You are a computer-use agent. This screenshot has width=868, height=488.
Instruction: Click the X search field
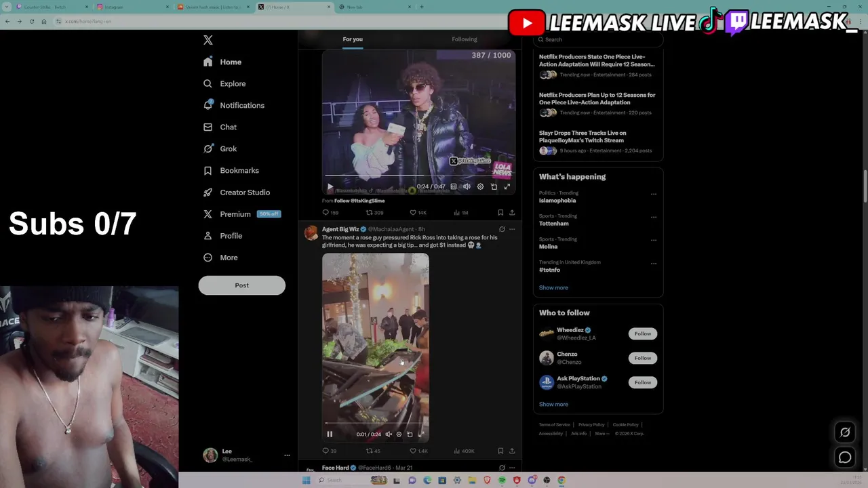(598, 39)
